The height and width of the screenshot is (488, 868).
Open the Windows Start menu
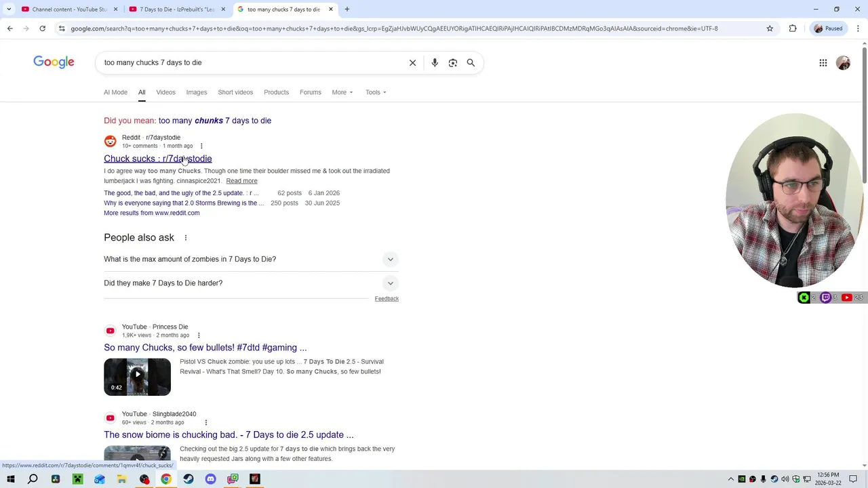pos(10,479)
